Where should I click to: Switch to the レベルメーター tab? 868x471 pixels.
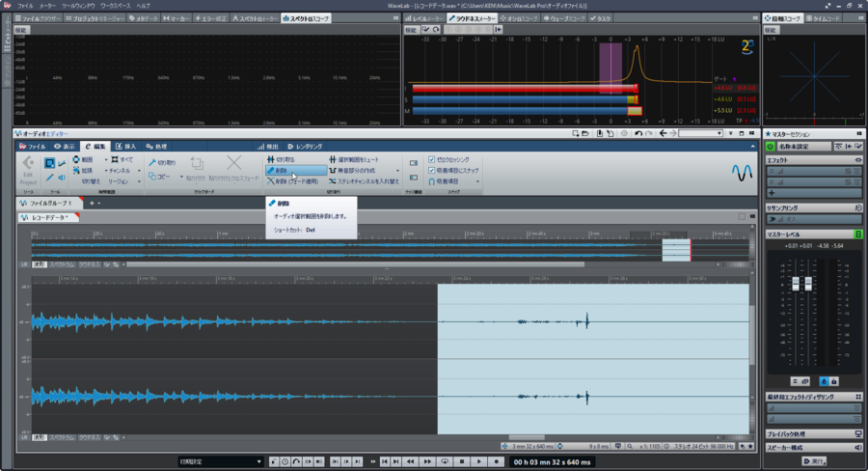coord(424,18)
